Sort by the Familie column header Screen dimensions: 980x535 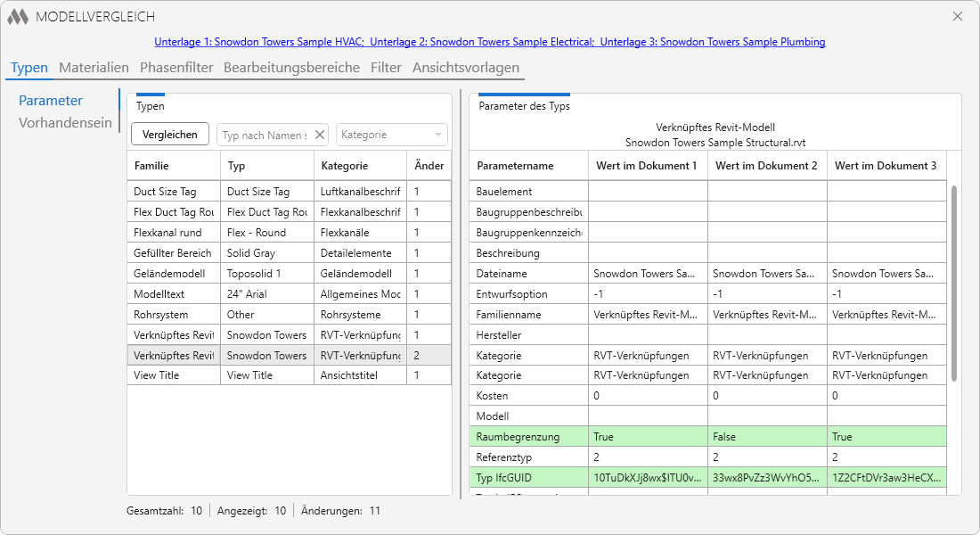(x=174, y=166)
